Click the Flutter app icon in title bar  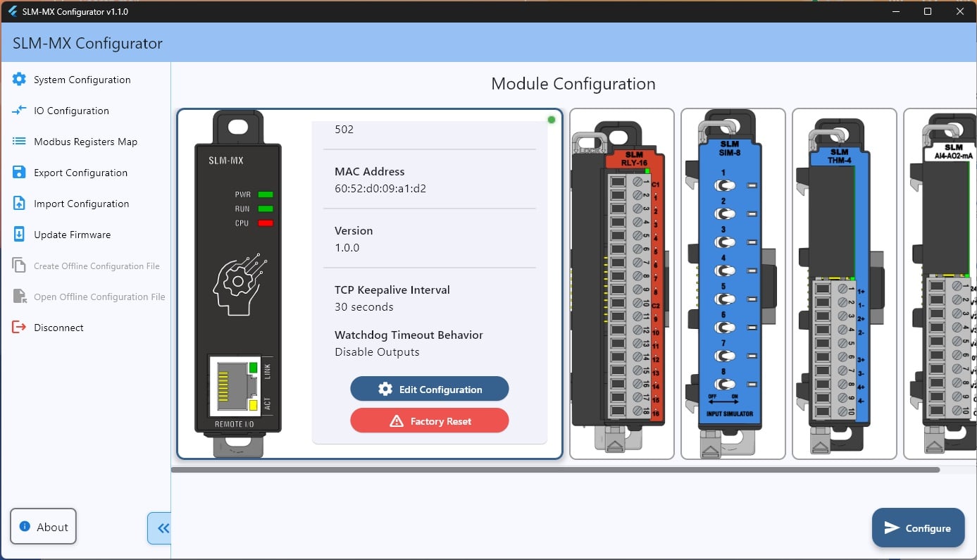pyautogui.click(x=12, y=11)
